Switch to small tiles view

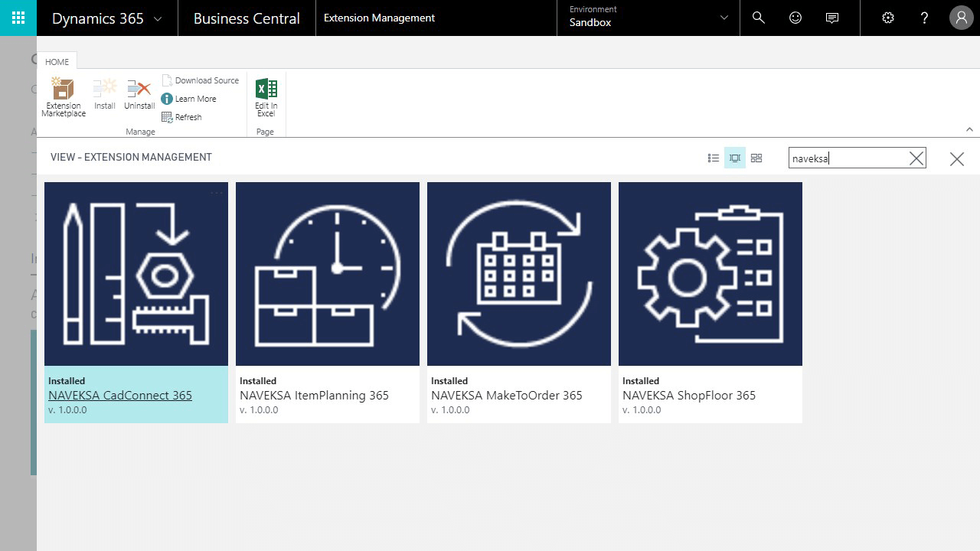tap(756, 158)
